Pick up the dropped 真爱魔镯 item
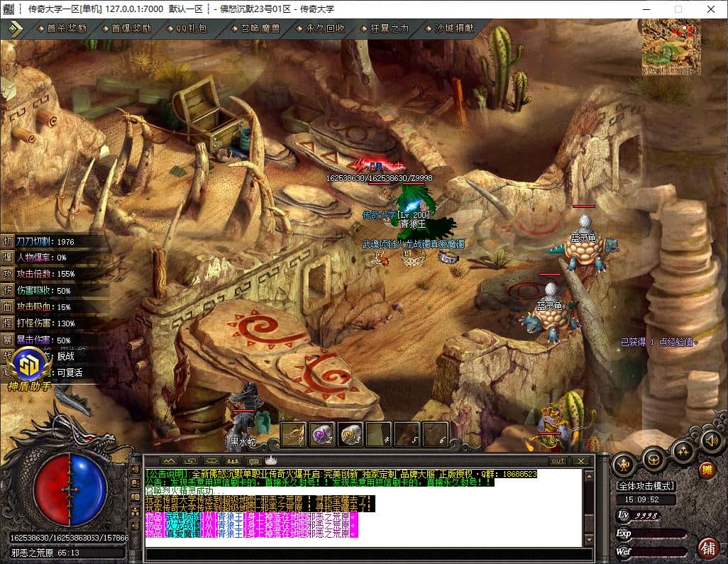 (x=448, y=258)
